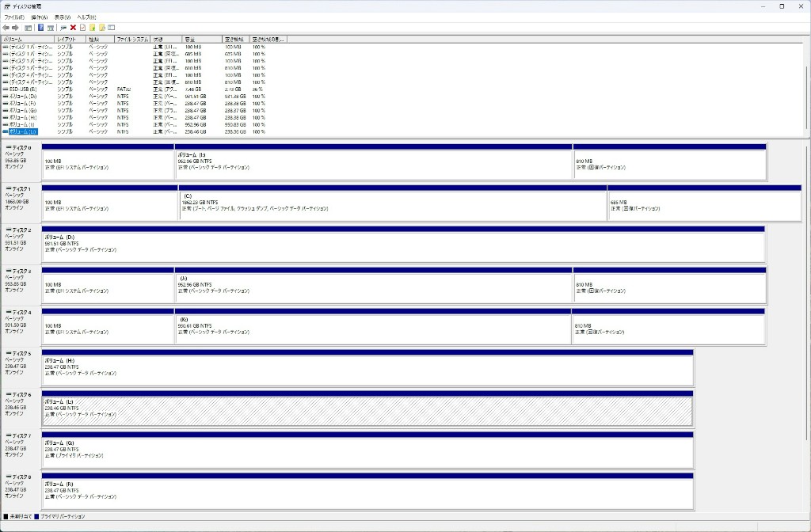Sort by the ボリューム column header
This screenshot has height=532, width=811.
[28, 40]
